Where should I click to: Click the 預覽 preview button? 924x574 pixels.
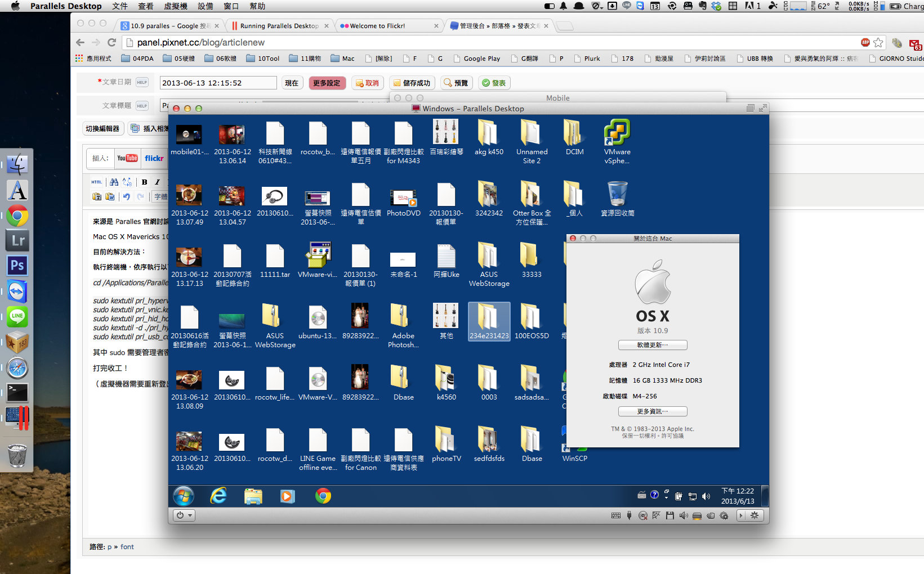pos(456,83)
